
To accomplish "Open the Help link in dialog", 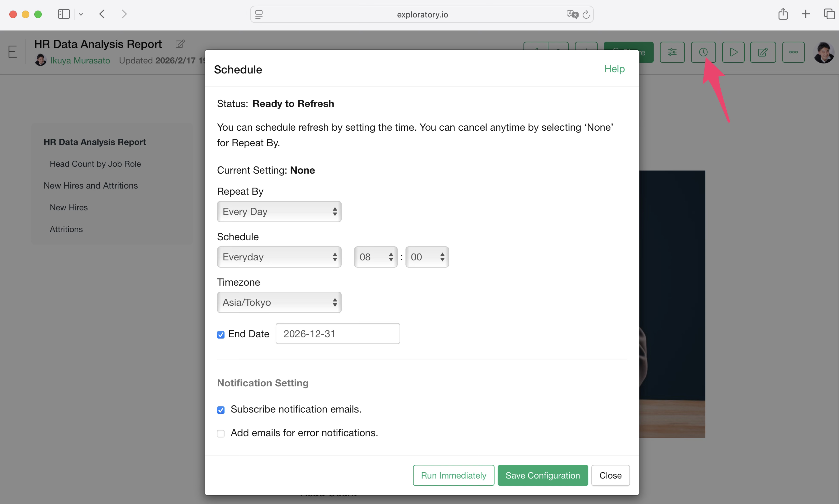I will point(614,69).
